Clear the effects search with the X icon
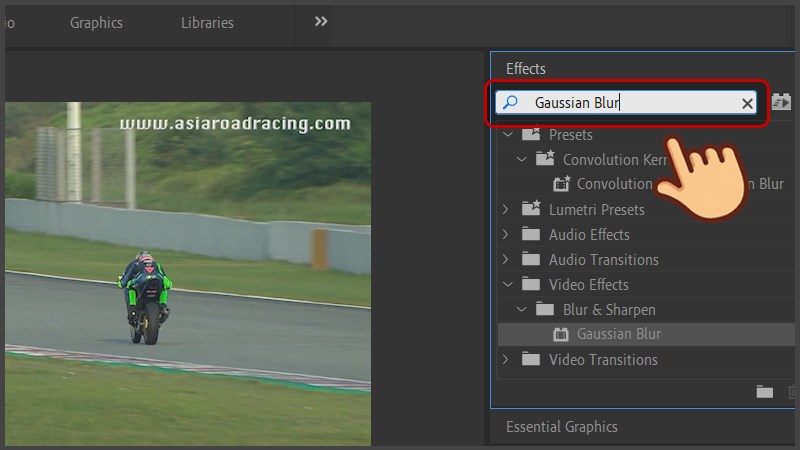Image resolution: width=800 pixels, height=450 pixels. (x=747, y=103)
